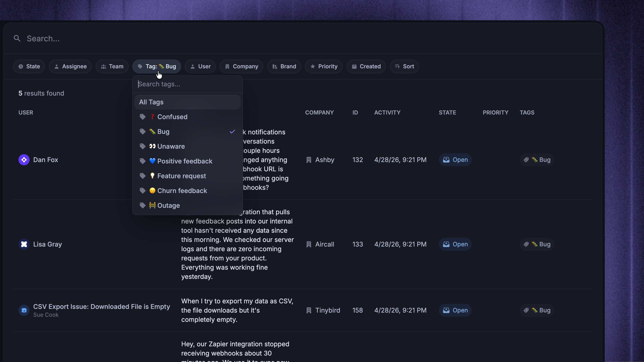Click the building icon next to Tinybird

[309, 310]
